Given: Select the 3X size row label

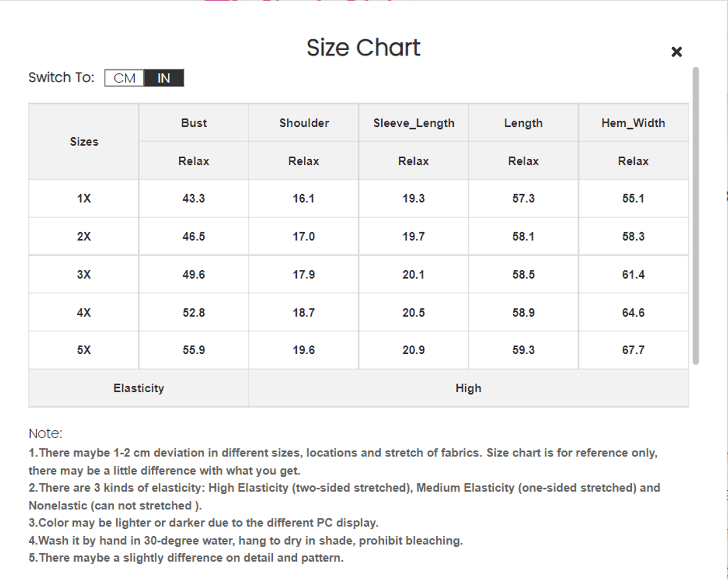Looking at the screenshot, I should [84, 274].
